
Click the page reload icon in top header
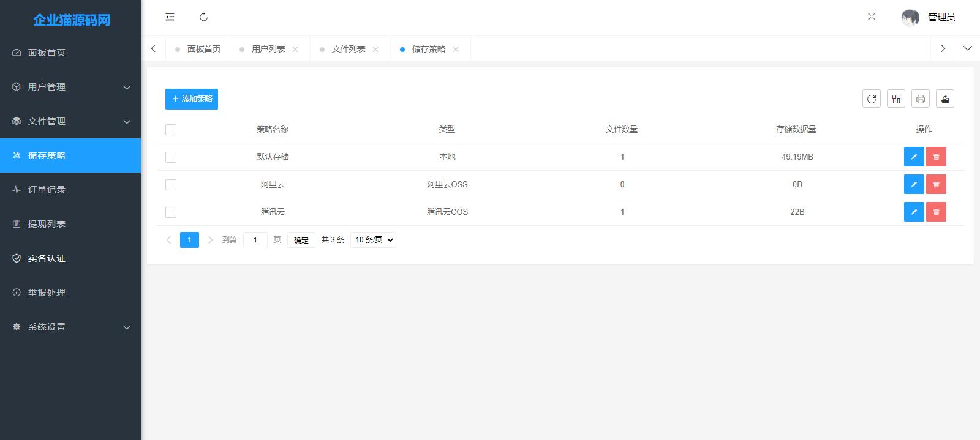click(x=204, y=17)
